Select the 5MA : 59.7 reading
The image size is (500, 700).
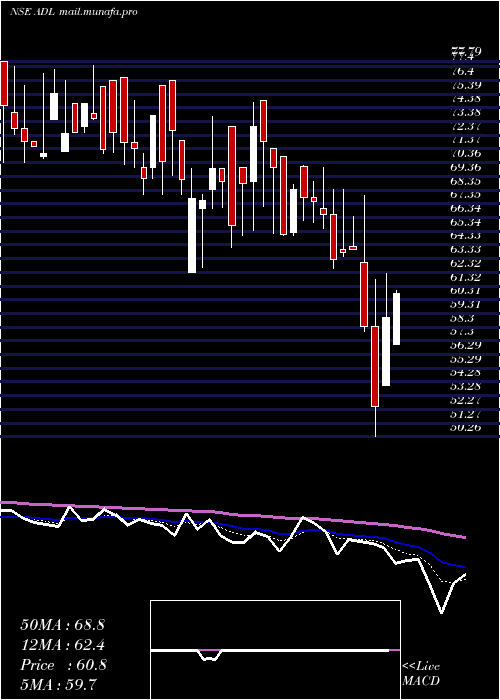point(59,684)
